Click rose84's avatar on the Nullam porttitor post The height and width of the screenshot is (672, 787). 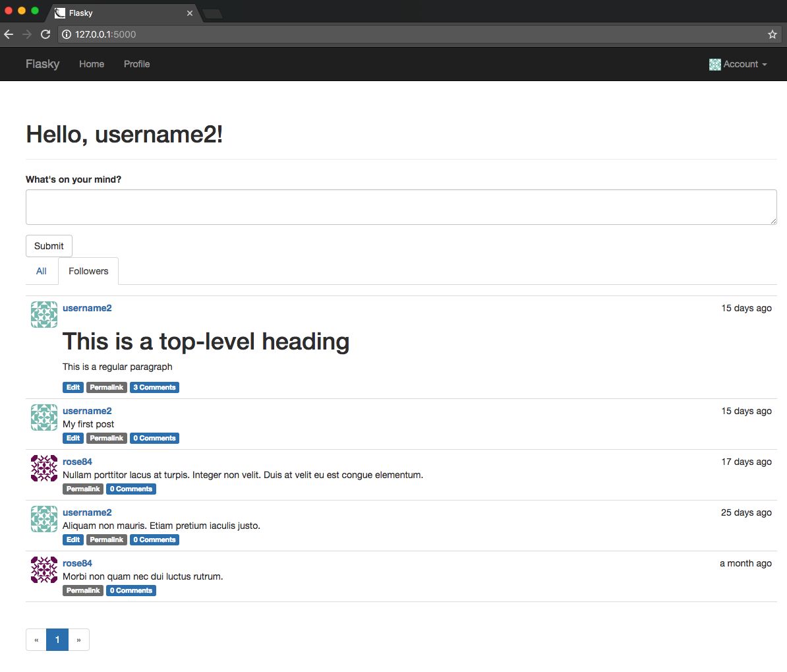(x=44, y=468)
